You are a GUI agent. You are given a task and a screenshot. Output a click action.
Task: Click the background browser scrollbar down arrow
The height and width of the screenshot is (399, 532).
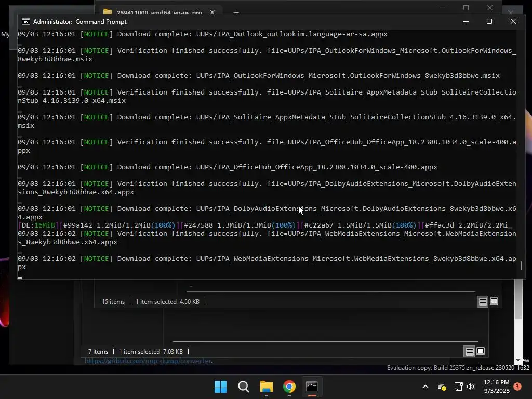518,360
